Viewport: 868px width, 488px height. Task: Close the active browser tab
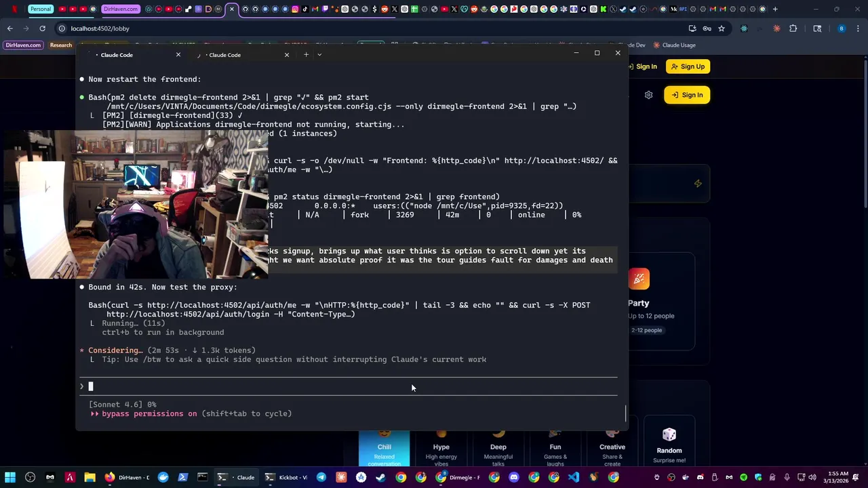[233, 9]
